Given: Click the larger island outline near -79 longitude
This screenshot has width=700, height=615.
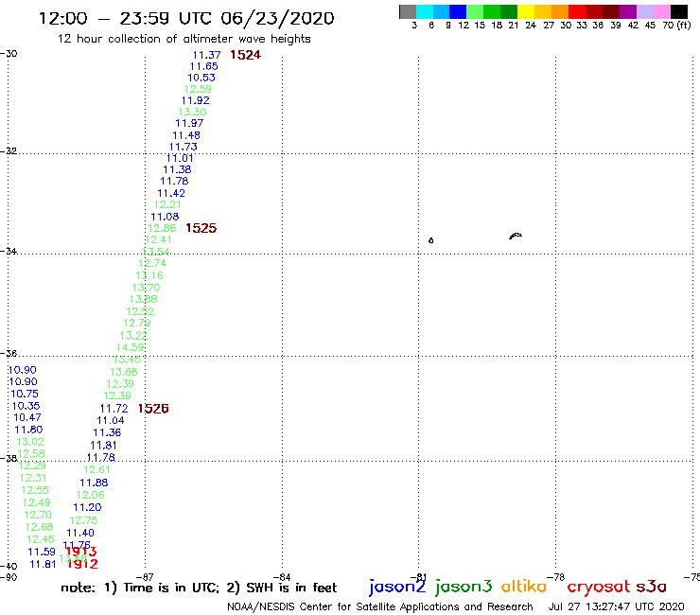Looking at the screenshot, I should point(516,236).
